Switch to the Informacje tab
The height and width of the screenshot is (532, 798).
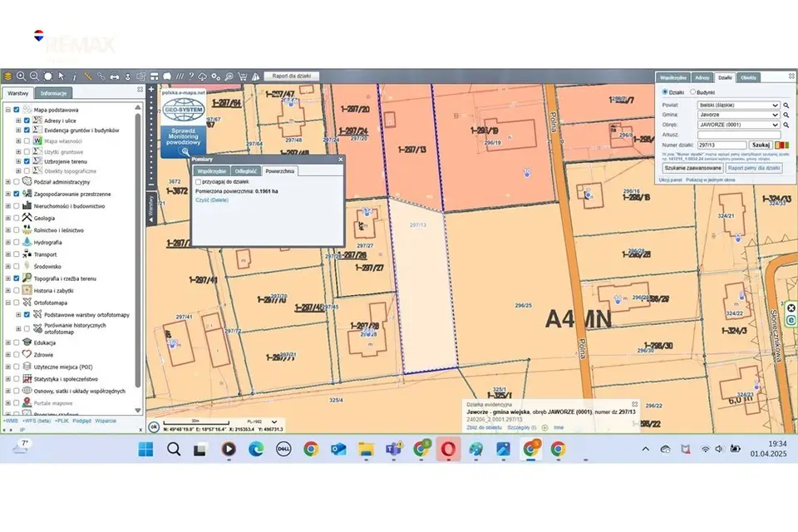click(53, 93)
